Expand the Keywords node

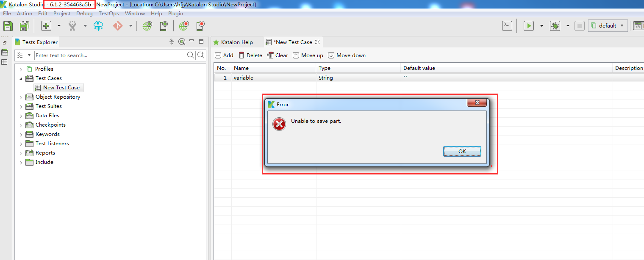click(x=21, y=134)
